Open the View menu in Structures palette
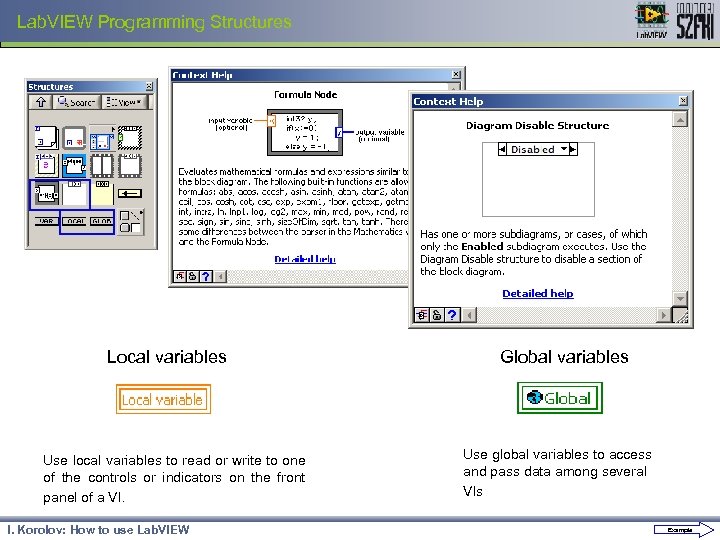The image size is (720, 540). [x=124, y=102]
